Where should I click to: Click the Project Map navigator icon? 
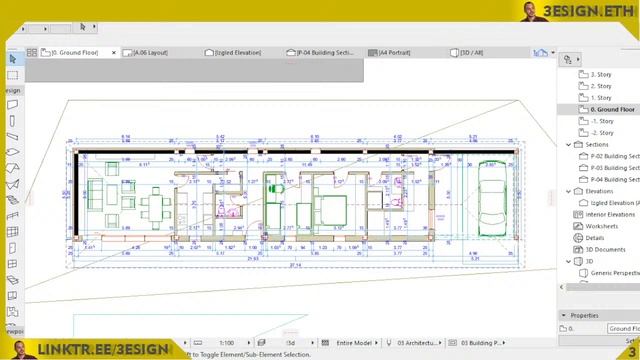[568, 60]
